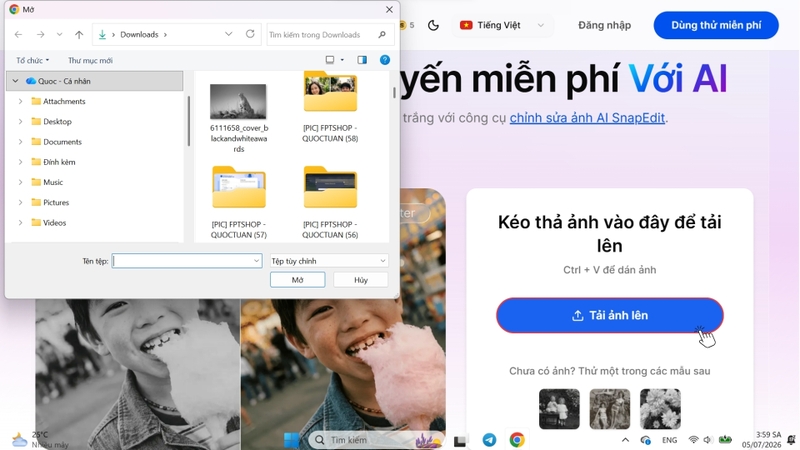Screen dimensions: 800x450
Task: Choose the two children sample photo
Action: click(559, 409)
